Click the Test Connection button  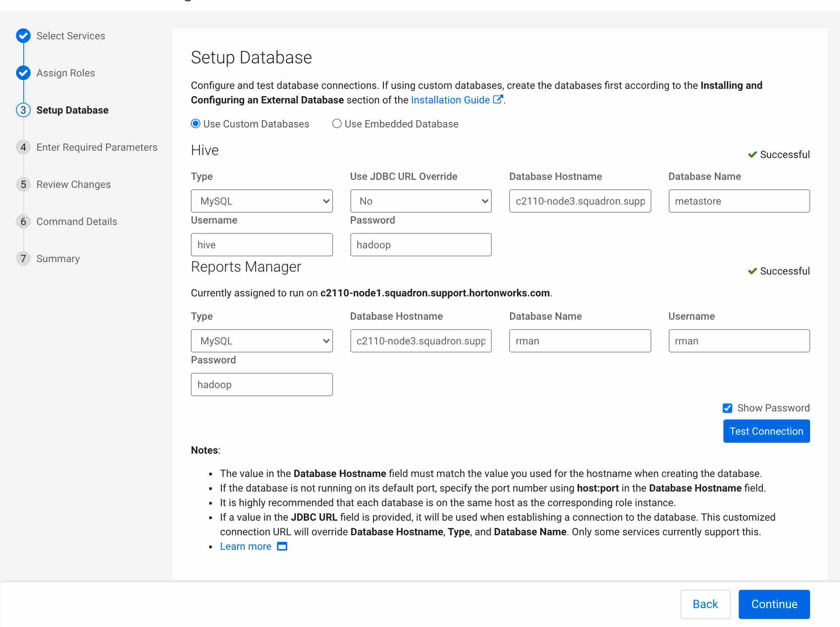766,431
